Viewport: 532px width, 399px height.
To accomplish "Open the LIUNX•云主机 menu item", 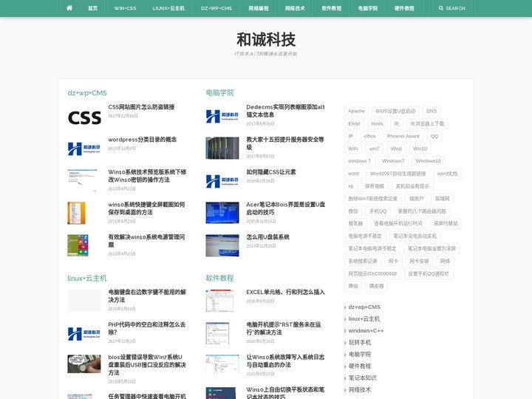I will click(x=168, y=8).
